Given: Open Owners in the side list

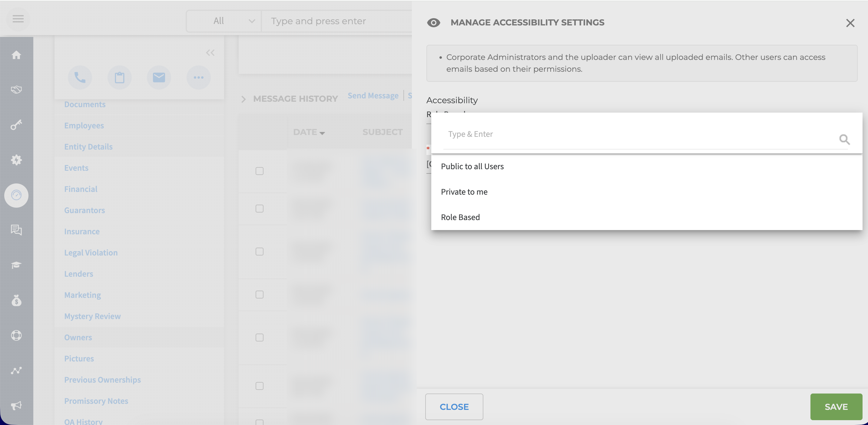Looking at the screenshot, I should (x=78, y=338).
